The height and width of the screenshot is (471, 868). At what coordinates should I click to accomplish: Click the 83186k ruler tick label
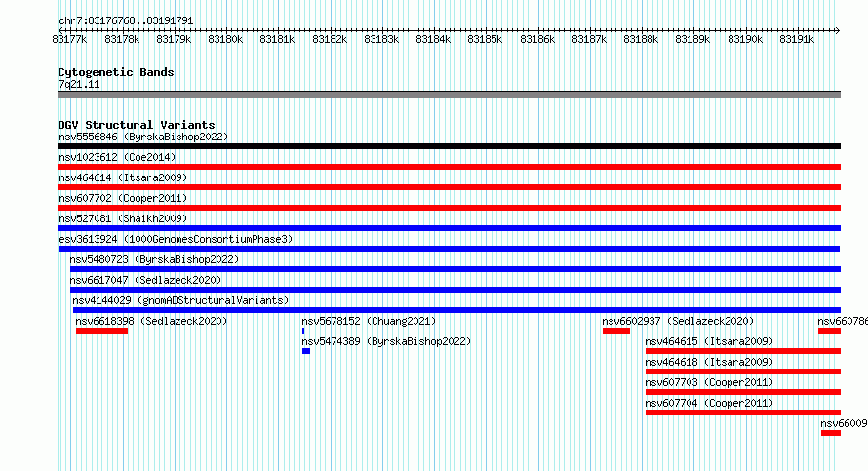pyautogui.click(x=537, y=39)
